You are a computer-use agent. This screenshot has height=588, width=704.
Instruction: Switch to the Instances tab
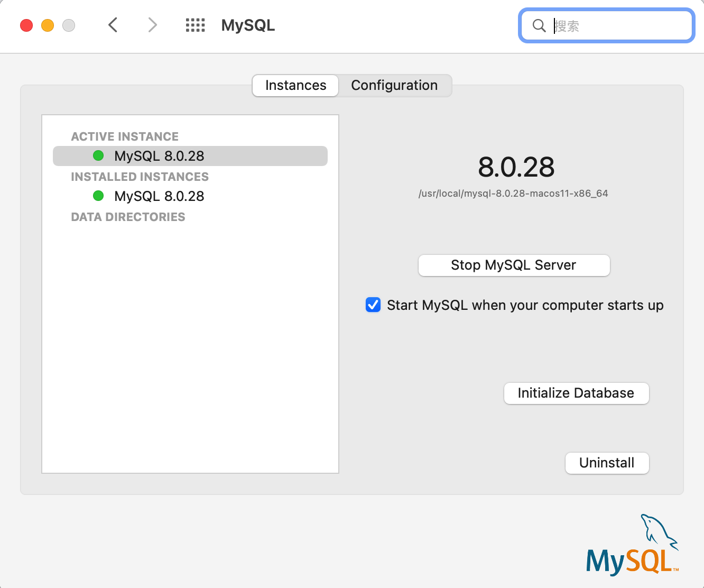295,85
